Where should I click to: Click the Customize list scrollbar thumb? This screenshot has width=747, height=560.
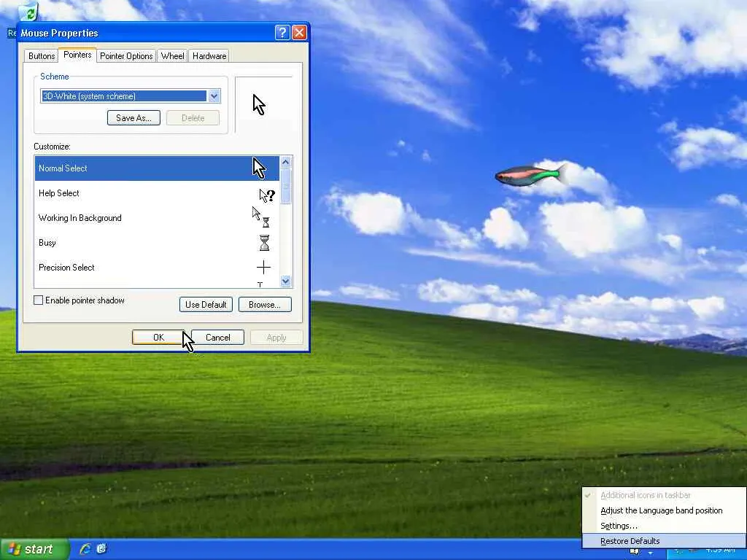pyautogui.click(x=285, y=186)
